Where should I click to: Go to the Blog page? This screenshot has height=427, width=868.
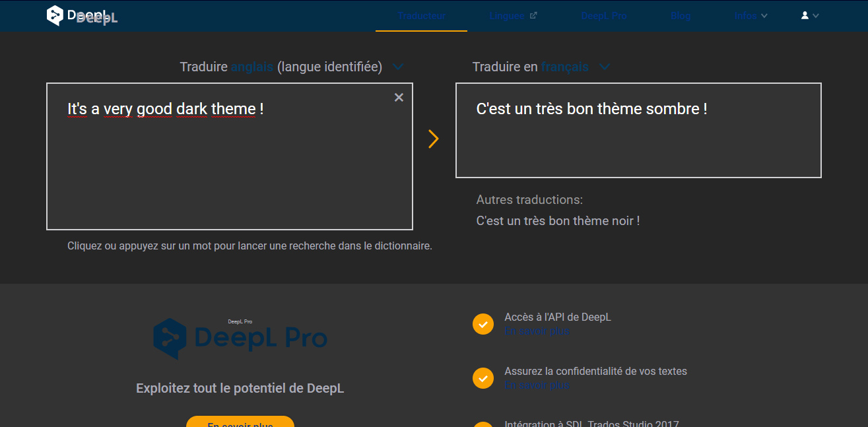(680, 16)
